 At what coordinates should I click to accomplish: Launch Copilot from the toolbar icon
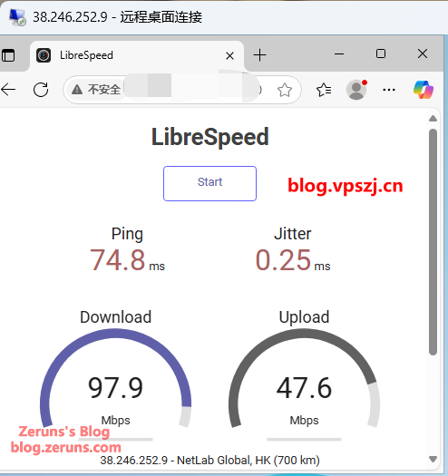tap(424, 90)
